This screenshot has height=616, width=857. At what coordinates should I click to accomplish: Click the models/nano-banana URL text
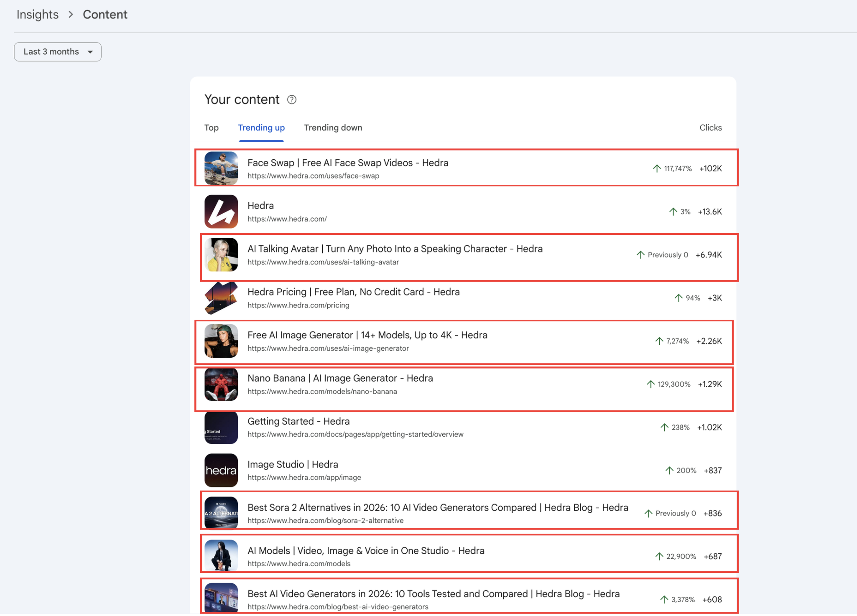[x=322, y=392]
